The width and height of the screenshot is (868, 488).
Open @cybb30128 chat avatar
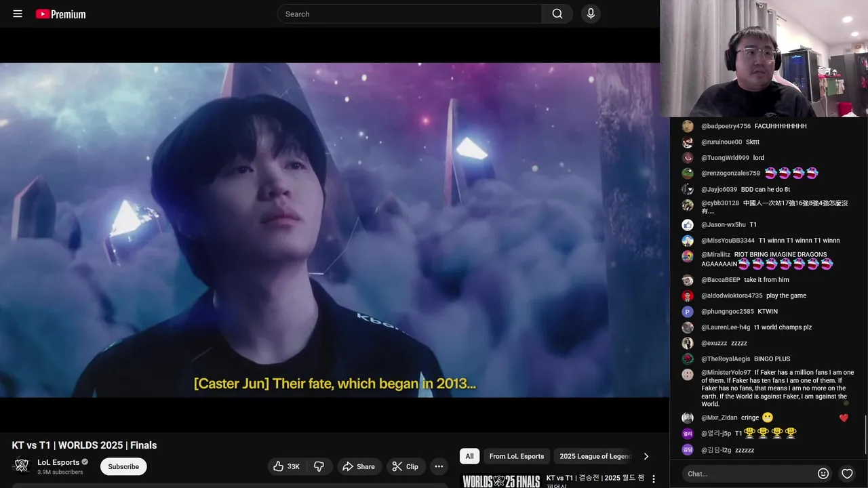tap(688, 205)
